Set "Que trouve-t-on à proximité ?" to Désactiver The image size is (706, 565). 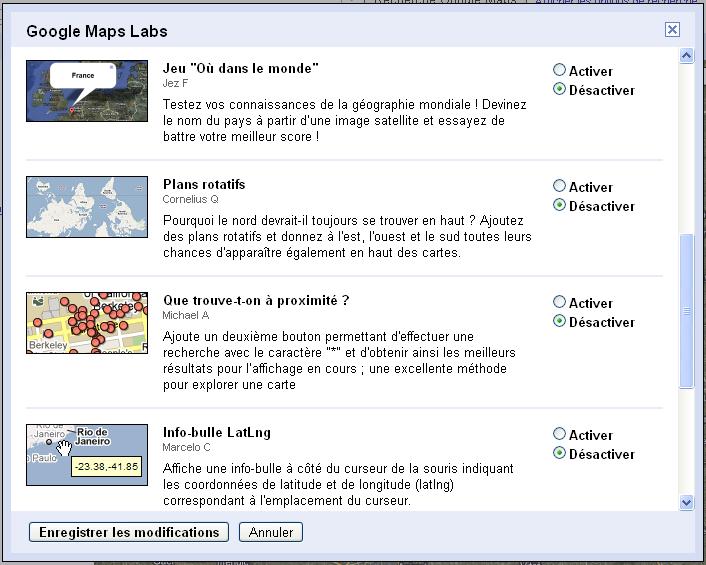coord(559,321)
